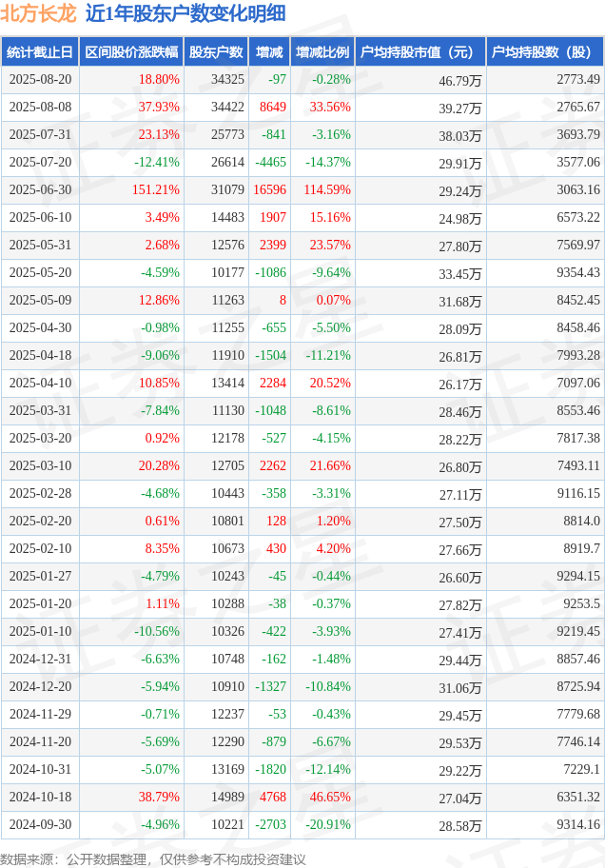Click the 数据来源 footer note
This screenshot has width=605, height=868.
(x=153, y=859)
